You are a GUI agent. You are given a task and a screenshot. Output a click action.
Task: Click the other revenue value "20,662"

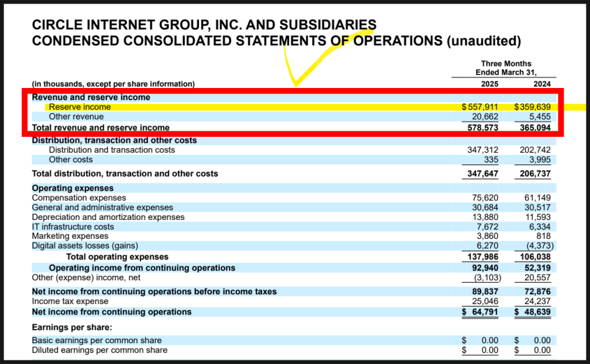pyautogui.click(x=485, y=117)
